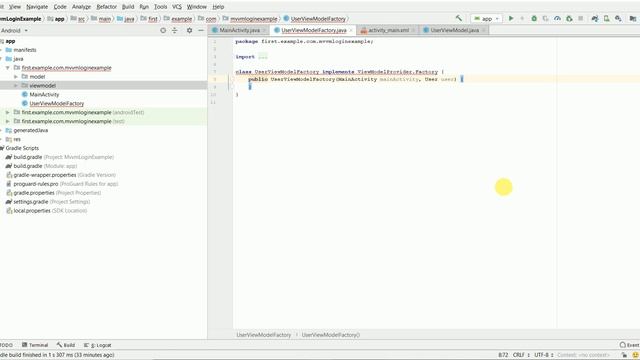Expand the viewmodel package arrow
Viewport: 640px width, 360px height.
[x=16, y=86]
